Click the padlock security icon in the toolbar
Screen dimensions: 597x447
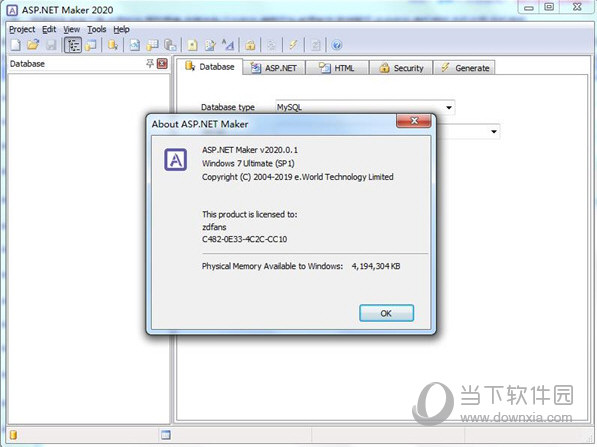click(250, 45)
